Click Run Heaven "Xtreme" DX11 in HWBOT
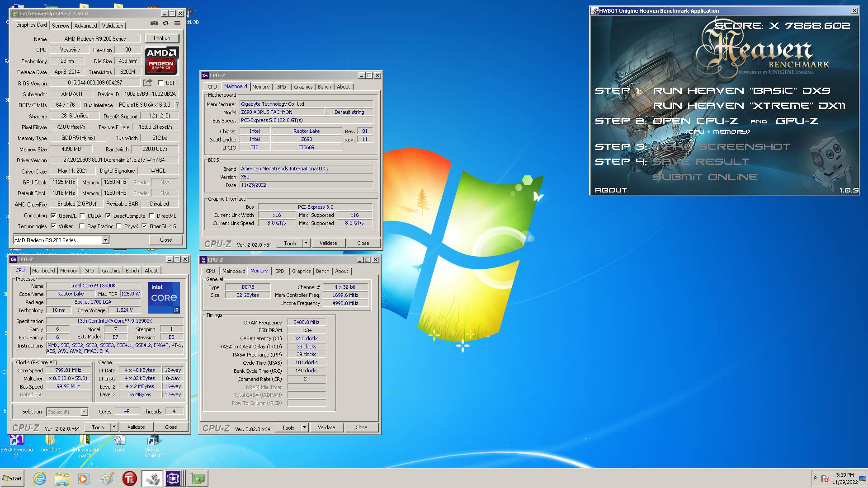Viewport: 868px width, 488px height. coord(749,106)
